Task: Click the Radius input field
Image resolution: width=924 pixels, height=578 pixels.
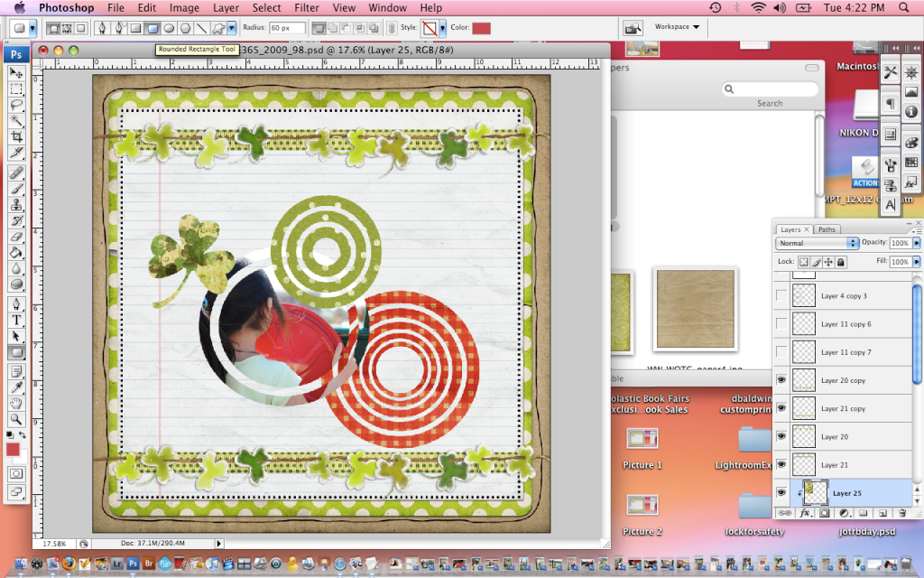Action: coord(287,28)
